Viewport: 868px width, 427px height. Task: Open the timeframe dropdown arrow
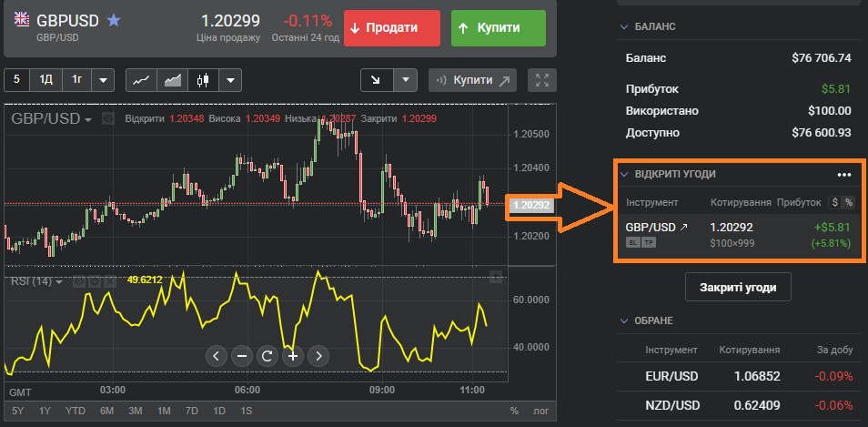click(103, 80)
